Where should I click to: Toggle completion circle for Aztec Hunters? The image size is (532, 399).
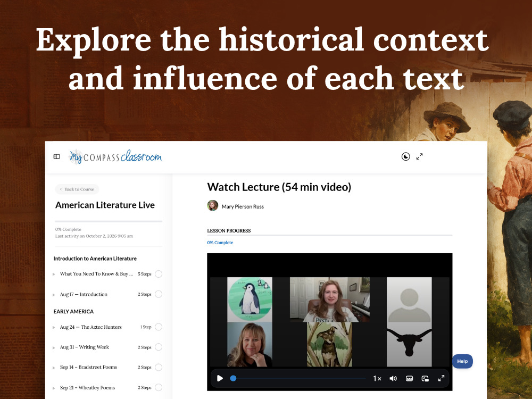pos(159,327)
